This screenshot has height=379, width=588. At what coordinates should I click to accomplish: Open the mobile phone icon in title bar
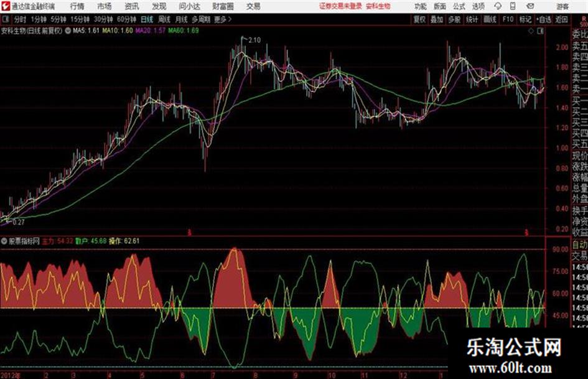(x=513, y=6)
